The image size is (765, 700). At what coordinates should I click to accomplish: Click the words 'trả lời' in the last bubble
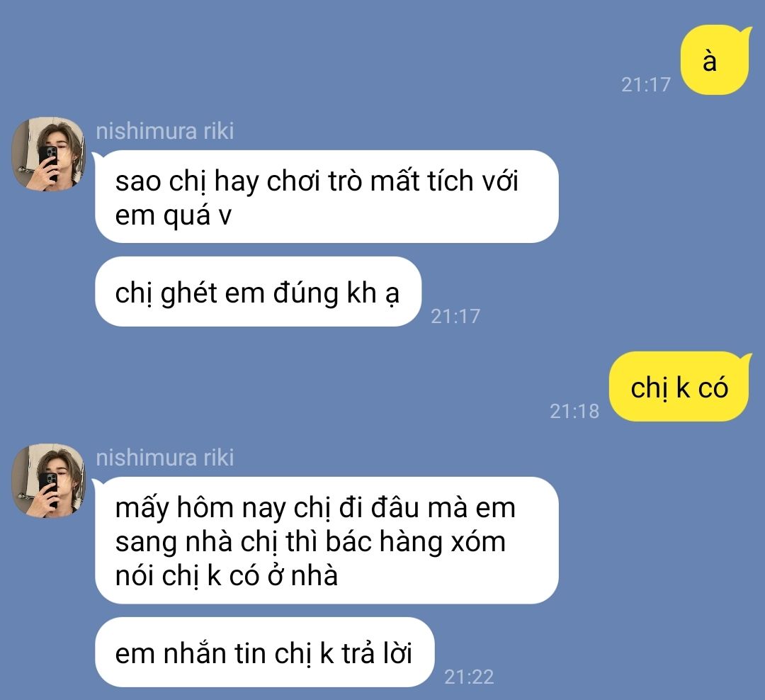click(x=377, y=653)
